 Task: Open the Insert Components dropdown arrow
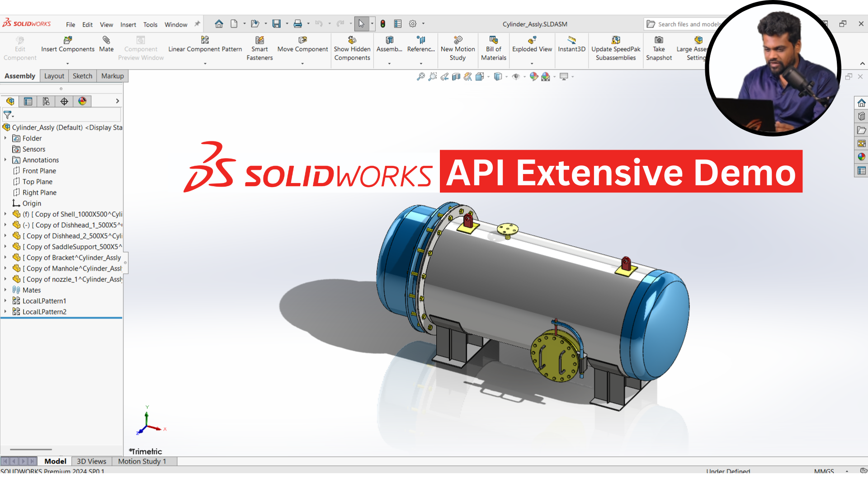click(x=68, y=64)
